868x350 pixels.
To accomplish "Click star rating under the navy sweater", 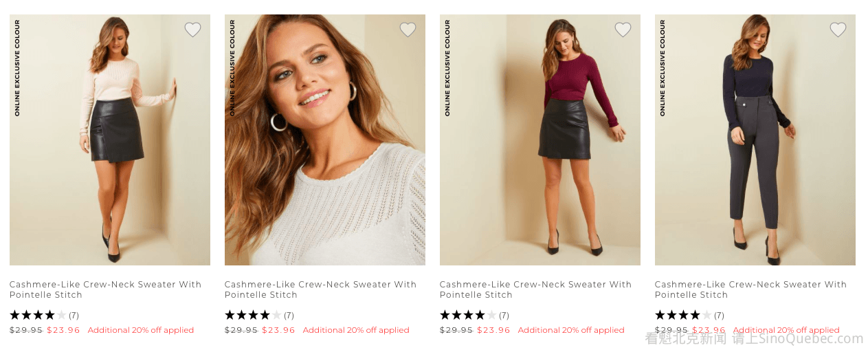I will 683,315.
